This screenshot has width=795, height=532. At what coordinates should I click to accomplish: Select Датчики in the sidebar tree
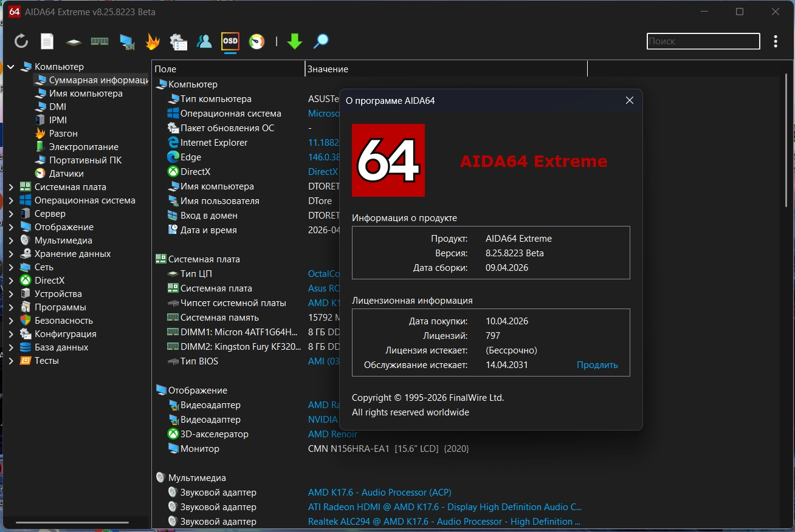(66, 174)
